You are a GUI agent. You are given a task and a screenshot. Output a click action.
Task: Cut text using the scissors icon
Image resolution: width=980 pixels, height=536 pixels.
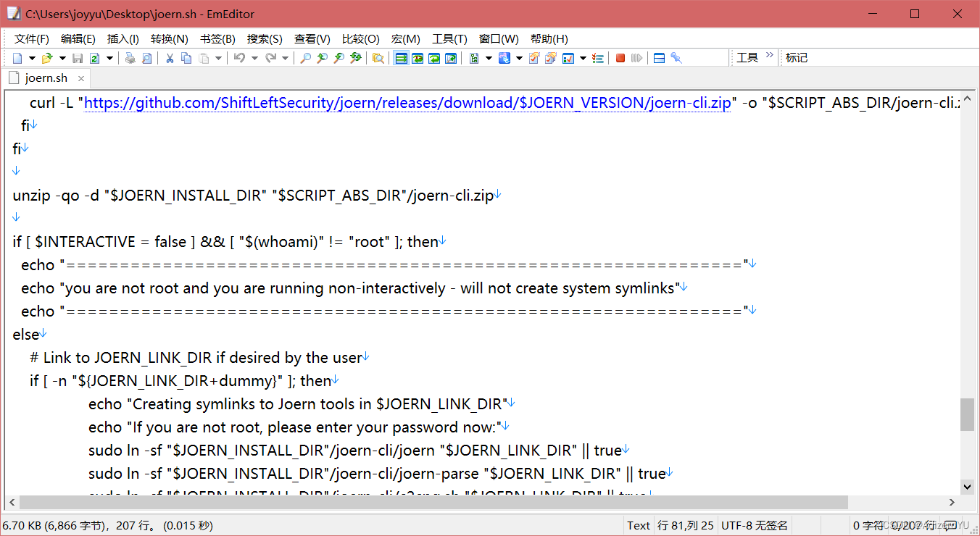point(169,57)
